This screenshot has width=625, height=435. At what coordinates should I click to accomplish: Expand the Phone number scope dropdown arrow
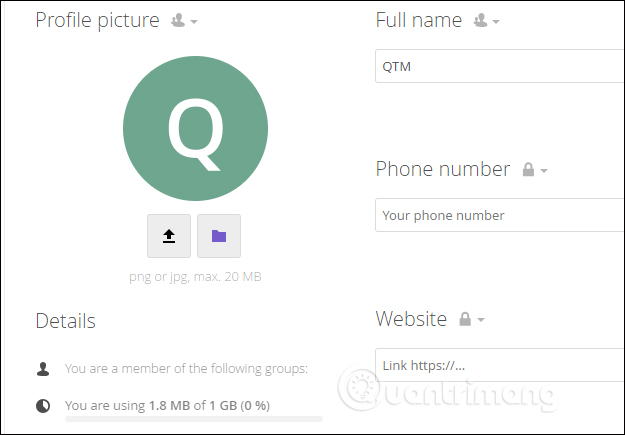click(544, 171)
